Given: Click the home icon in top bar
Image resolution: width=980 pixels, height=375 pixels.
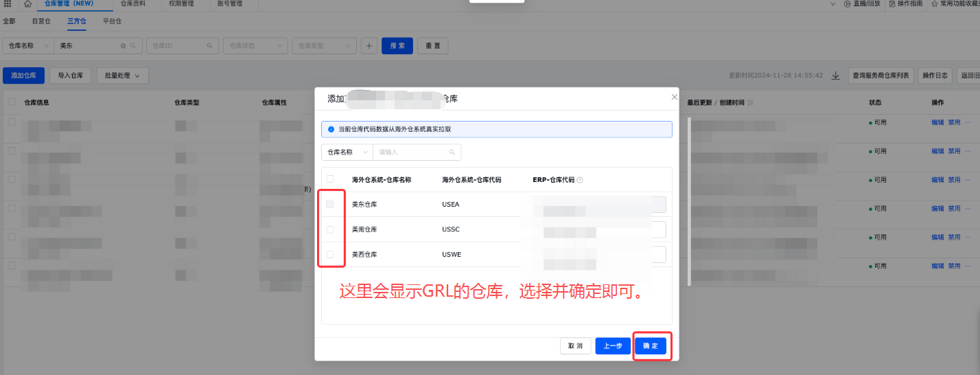Looking at the screenshot, I should (x=28, y=4).
